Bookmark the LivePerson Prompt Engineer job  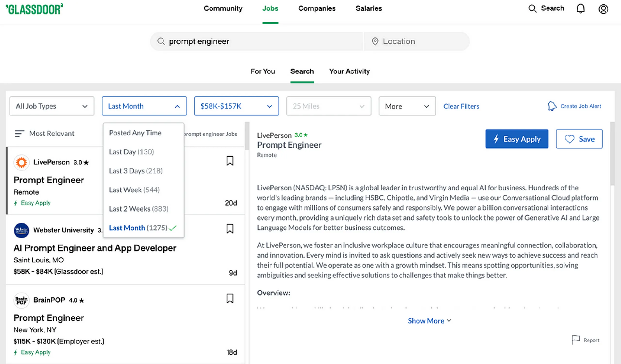click(x=230, y=161)
